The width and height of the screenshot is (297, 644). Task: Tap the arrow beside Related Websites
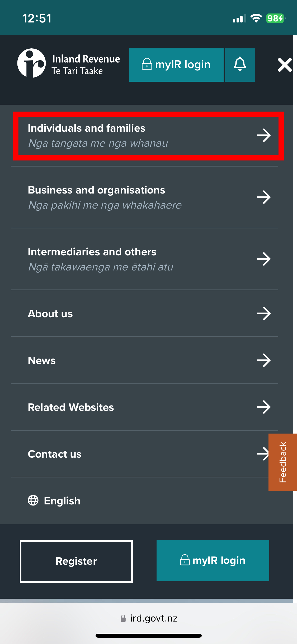click(264, 407)
